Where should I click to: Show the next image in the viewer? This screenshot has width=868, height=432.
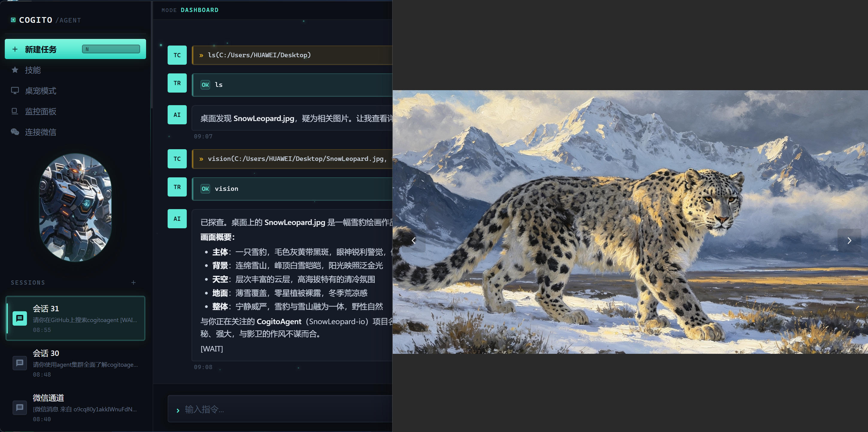(x=849, y=241)
